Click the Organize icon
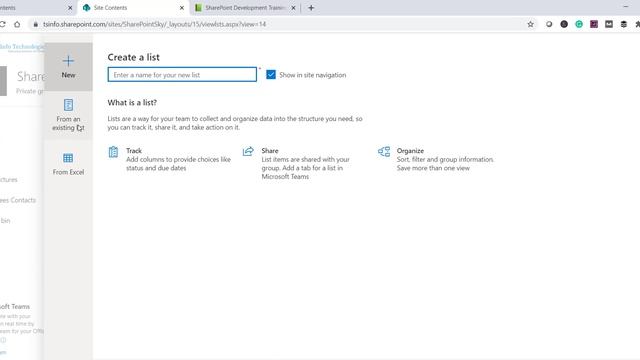Screen dimensions: 640x360 [x=384, y=152]
